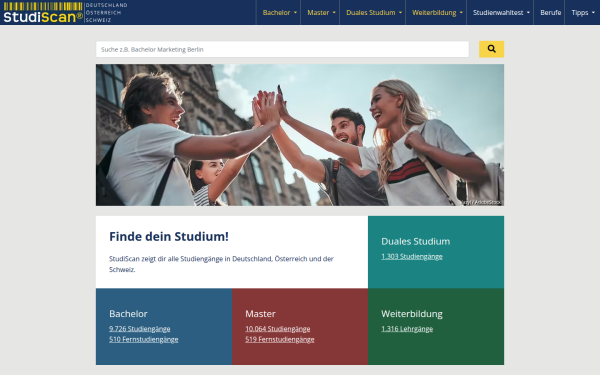The height and width of the screenshot is (375, 600).
Task: Expand the Bachelor dropdown arrow
Action: click(x=295, y=13)
